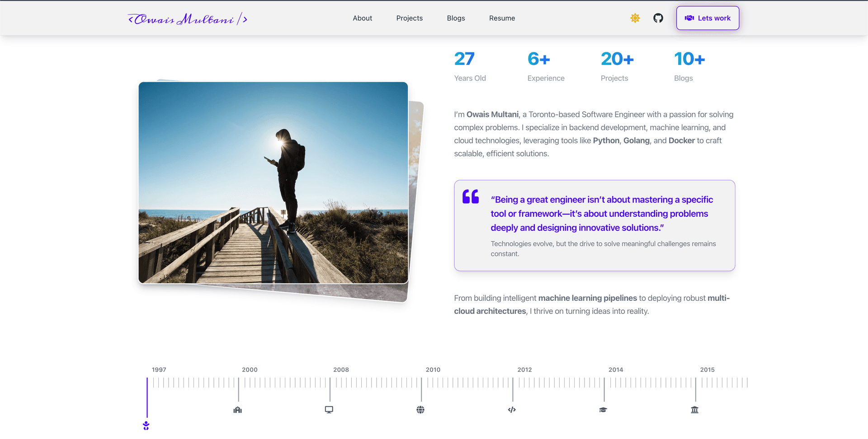Click the Owais Multani logo link
Viewport: 868px width, 439px height.
187,18
